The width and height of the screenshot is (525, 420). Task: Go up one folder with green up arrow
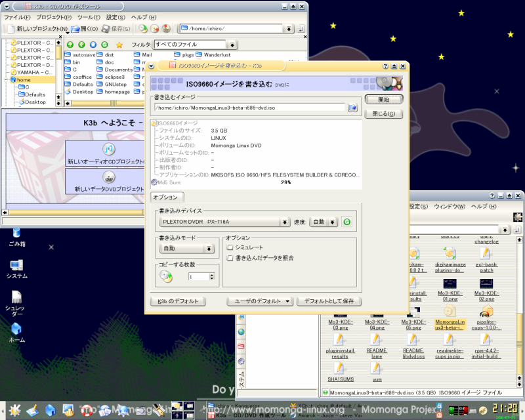click(x=70, y=45)
